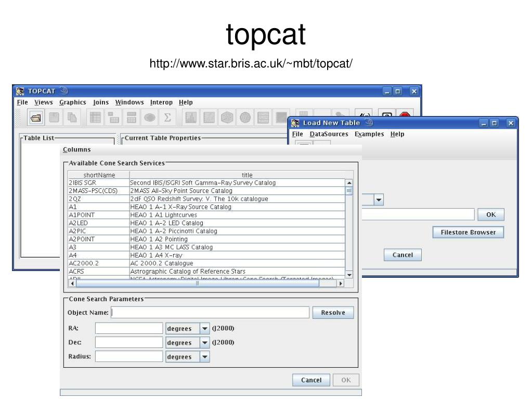Viewport: 532px width, 399px height.
Task: Select the 'HEAO 1 A4 X-ray' title cell
Action: (237, 255)
